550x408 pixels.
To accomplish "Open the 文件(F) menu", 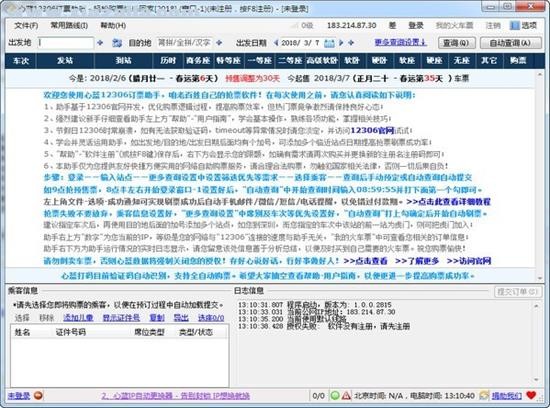I will [x=26, y=25].
